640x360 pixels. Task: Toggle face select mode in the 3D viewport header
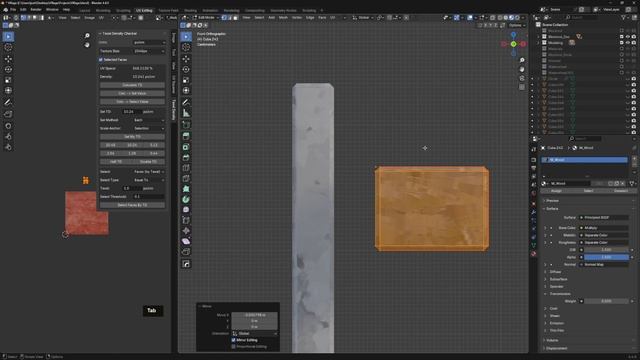point(236,18)
